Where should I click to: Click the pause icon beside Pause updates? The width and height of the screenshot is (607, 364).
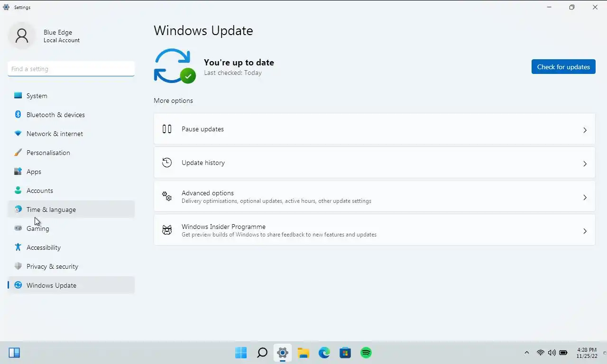[x=167, y=129]
